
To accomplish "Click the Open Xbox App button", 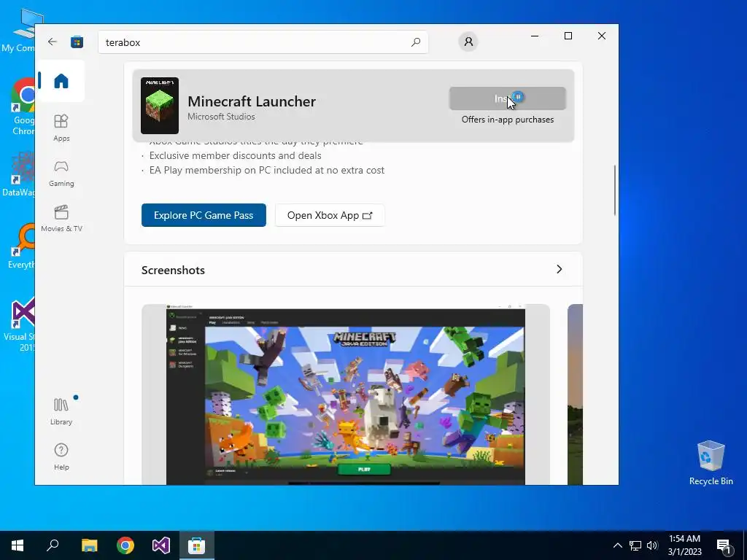I will pyautogui.click(x=330, y=215).
